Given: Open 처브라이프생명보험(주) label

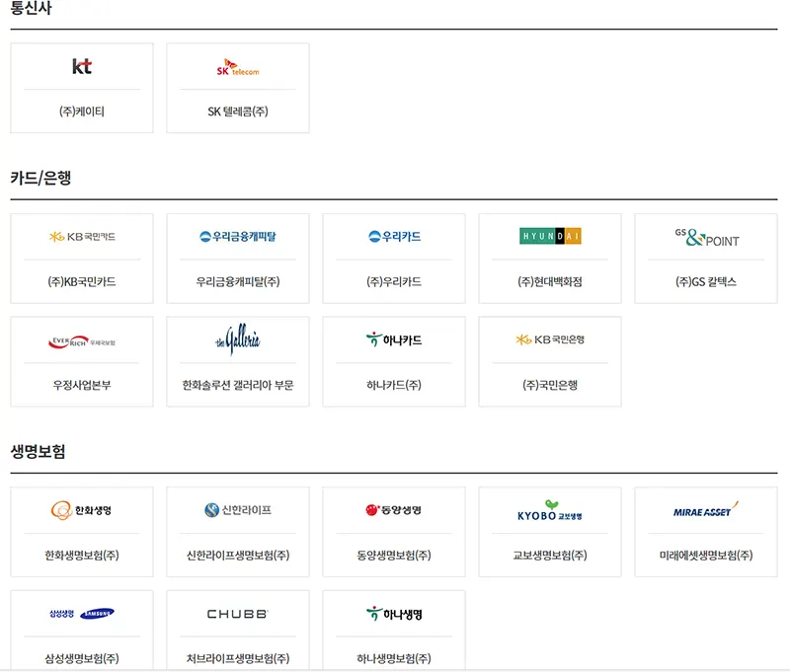Looking at the screenshot, I should (x=238, y=658).
